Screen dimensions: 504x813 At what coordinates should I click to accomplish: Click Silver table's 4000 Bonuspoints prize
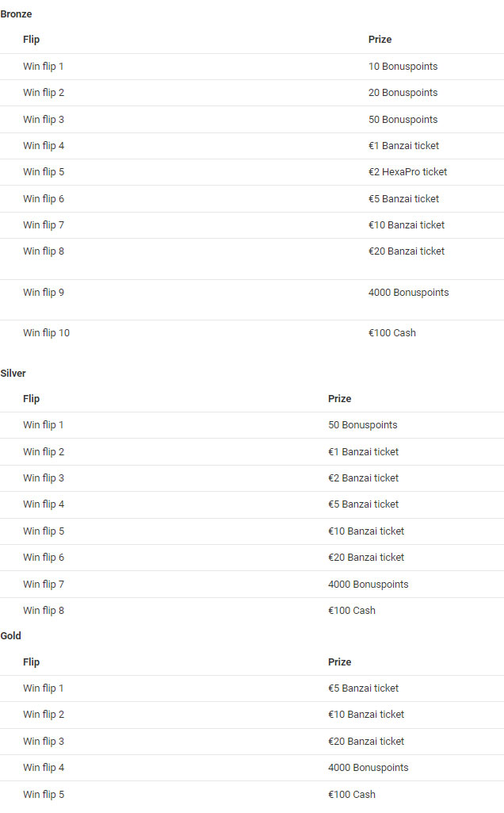pyautogui.click(x=368, y=585)
